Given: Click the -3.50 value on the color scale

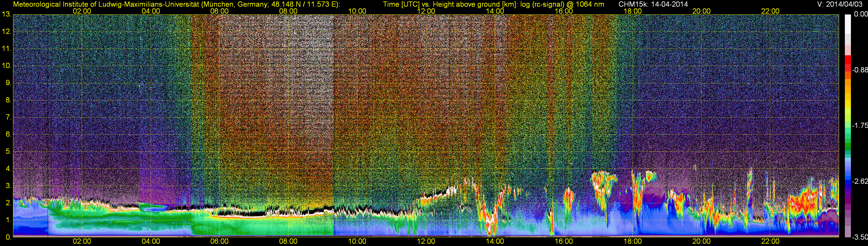Looking at the screenshot, I should [860, 237].
